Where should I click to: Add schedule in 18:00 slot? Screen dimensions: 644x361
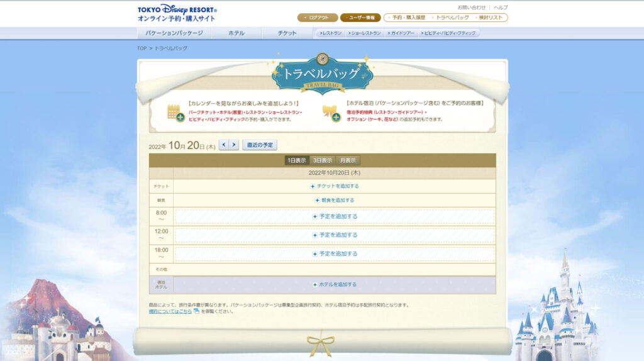[335, 254]
